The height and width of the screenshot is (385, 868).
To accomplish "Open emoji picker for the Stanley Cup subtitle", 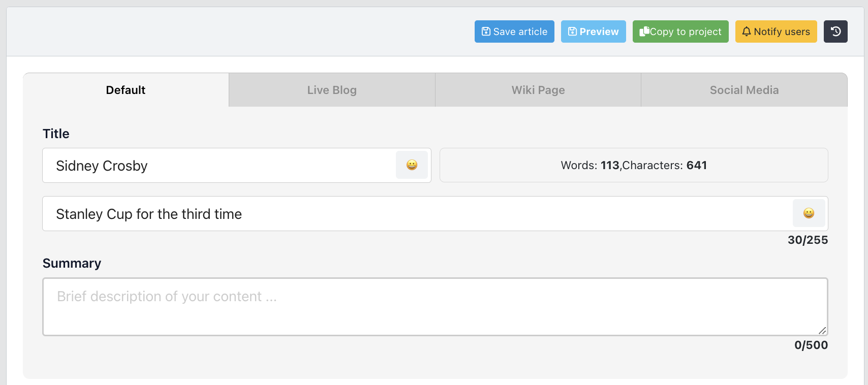I will tap(808, 213).
